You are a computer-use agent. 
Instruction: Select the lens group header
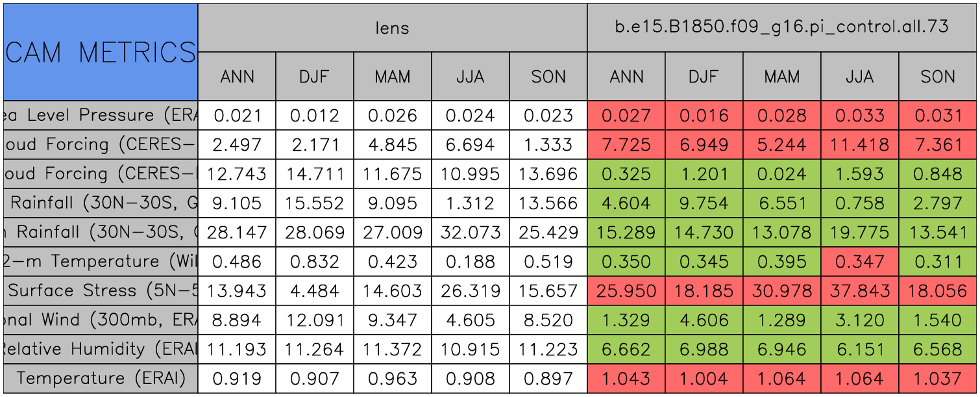[x=392, y=28]
